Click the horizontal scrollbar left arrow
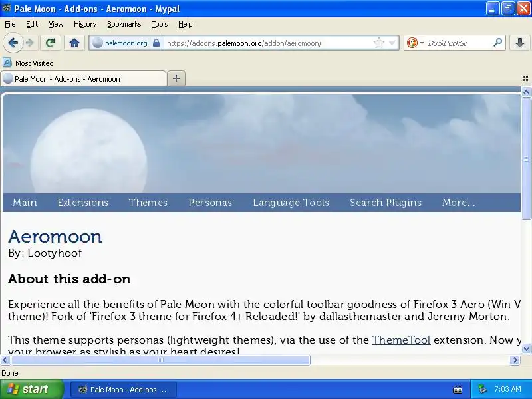532x399 pixels. 5,360
